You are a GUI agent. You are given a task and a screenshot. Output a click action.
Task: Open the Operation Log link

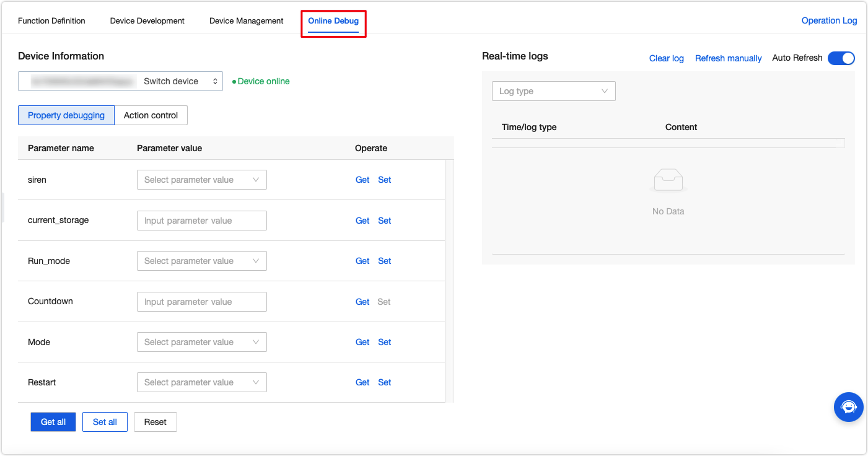pyautogui.click(x=829, y=21)
